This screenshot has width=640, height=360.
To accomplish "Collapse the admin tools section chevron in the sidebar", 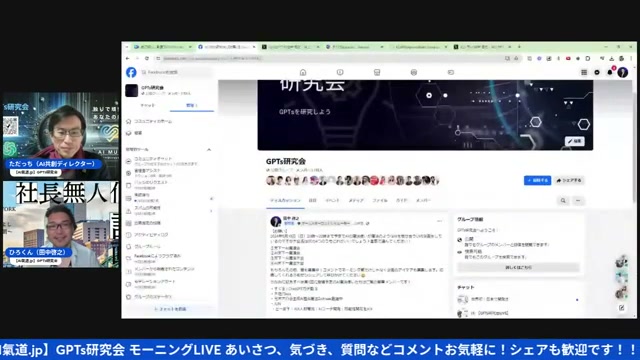I will (209, 150).
